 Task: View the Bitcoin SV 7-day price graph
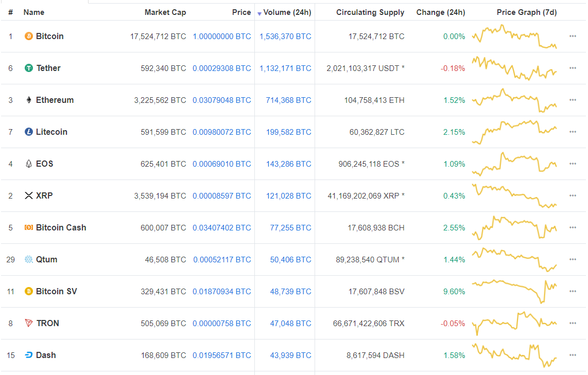tap(514, 291)
